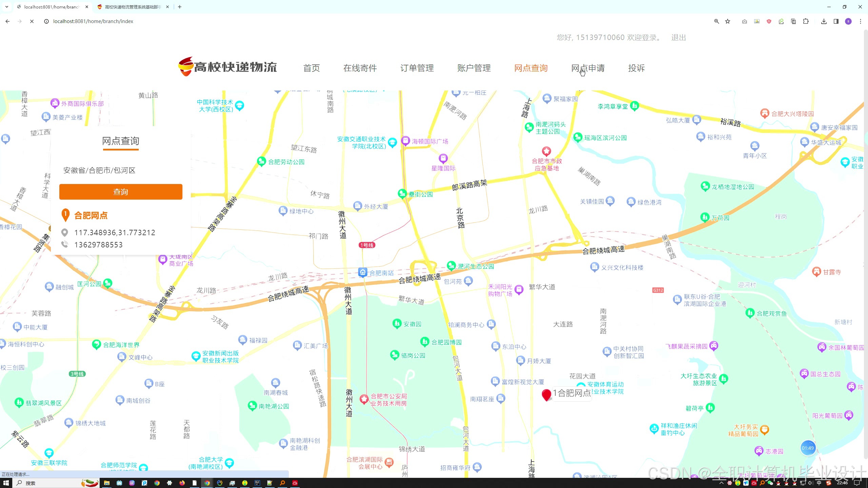Open the browser three-dot menu

point(860,21)
